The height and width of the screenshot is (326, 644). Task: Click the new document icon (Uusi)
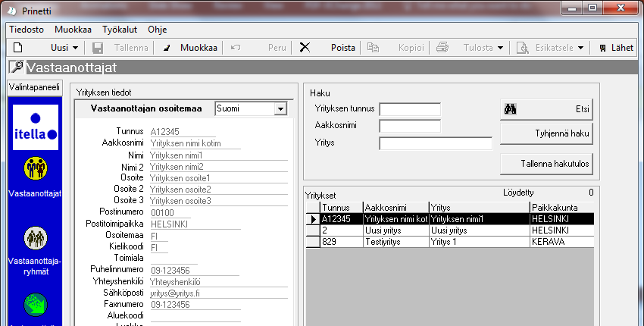click(x=17, y=47)
